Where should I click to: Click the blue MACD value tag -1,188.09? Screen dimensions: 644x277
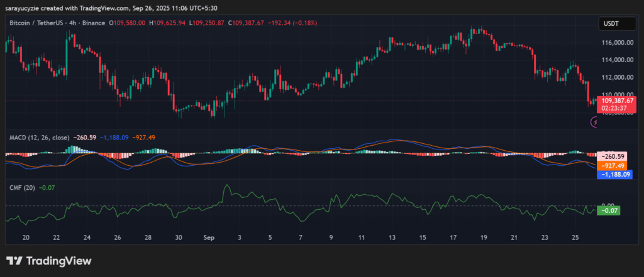click(616, 175)
